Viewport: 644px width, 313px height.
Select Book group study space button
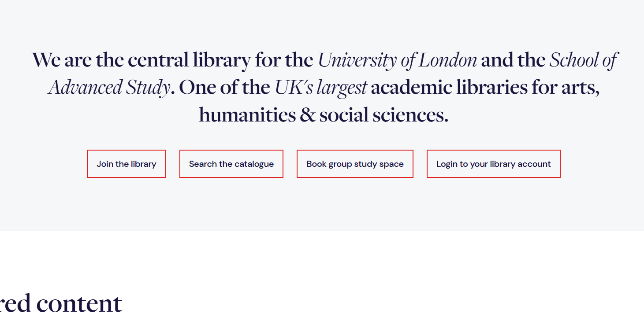click(x=355, y=164)
